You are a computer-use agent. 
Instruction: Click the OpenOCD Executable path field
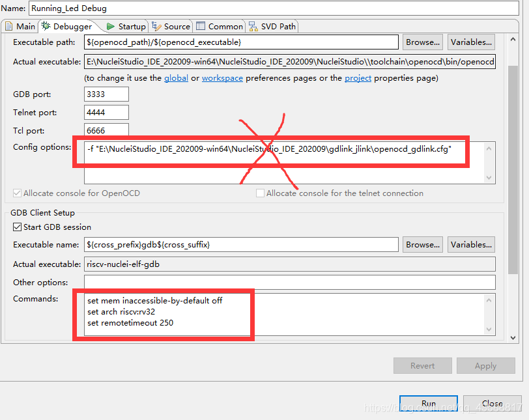click(x=241, y=42)
